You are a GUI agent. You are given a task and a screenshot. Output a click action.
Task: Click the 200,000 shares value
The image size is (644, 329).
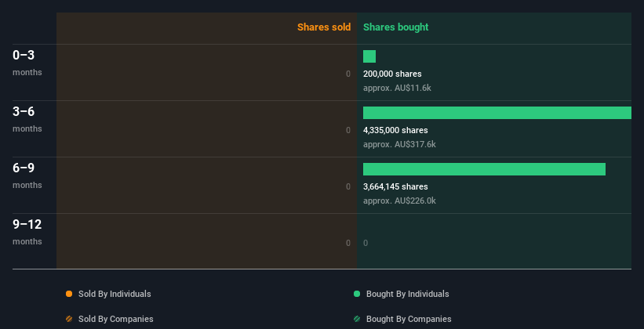click(392, 74)
